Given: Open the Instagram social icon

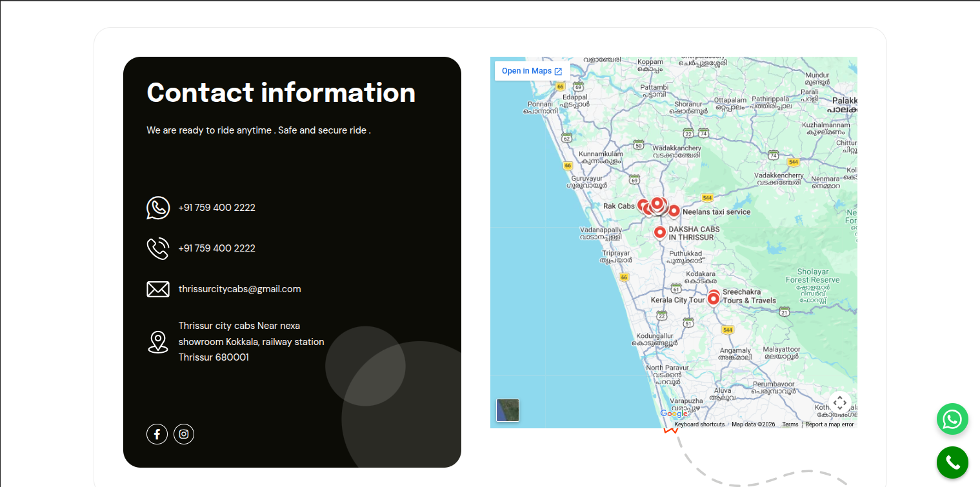Looking at the screenshot, I should (x=184, y=434).
